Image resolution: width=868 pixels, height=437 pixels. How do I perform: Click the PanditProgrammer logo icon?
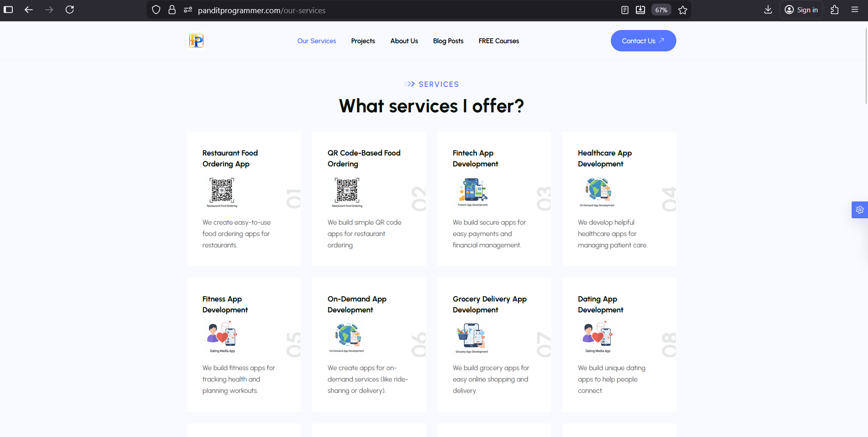pyautogui.click(x=196, y=41)
